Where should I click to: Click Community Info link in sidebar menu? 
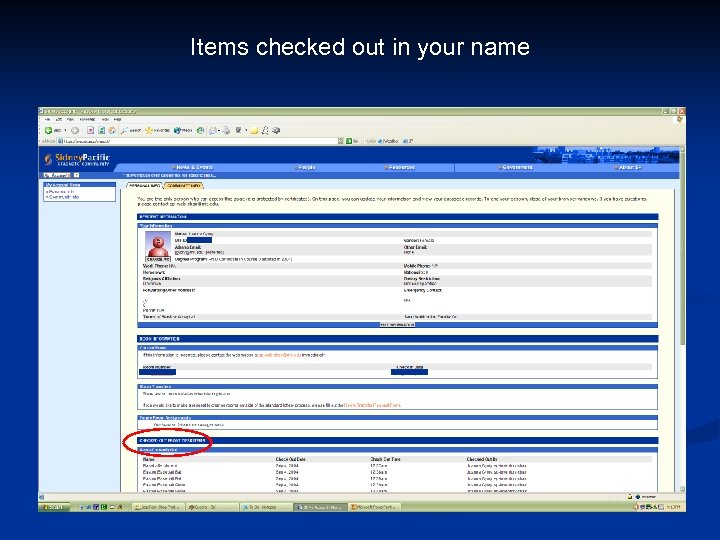tap(62, 197)
